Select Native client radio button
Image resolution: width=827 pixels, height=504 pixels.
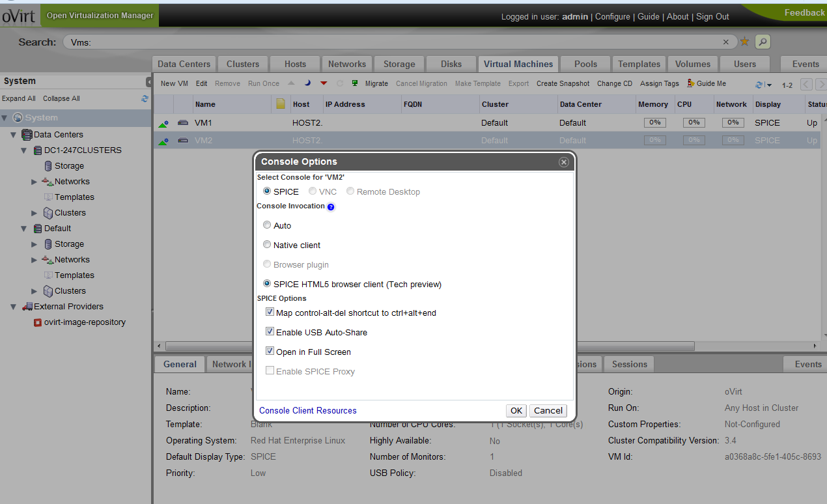[267, 245]
